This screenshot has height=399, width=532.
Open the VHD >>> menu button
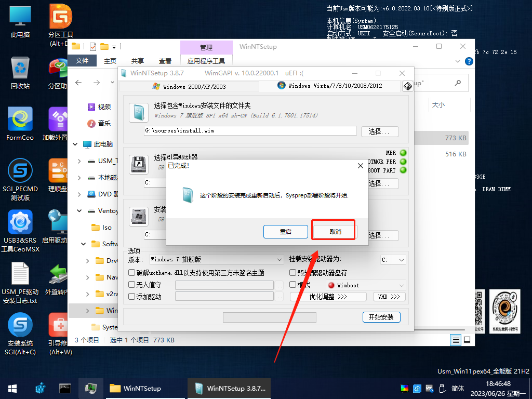click(389, 297)
